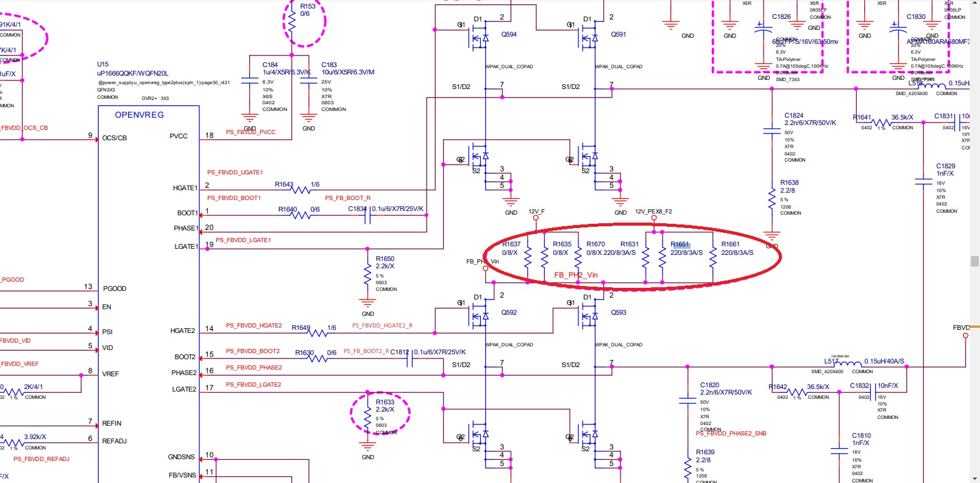Click the HGATE1 pin label
980x483 pixels.
[185, 188]
